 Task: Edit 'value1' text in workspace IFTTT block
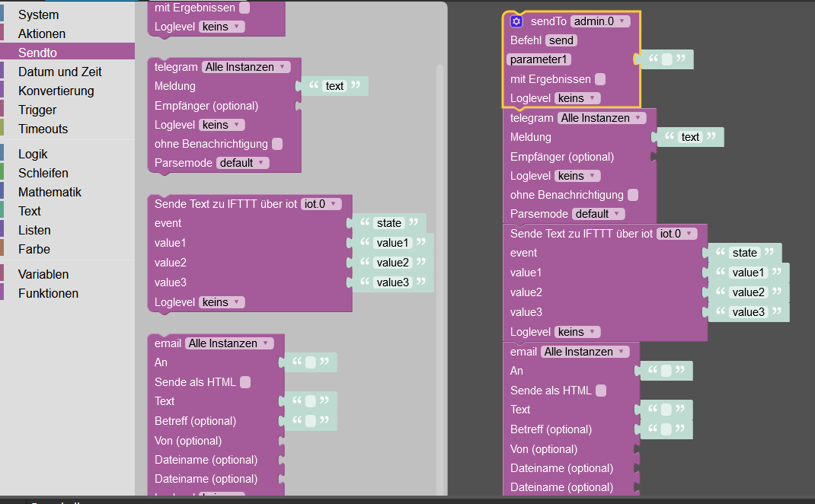click(x=749, y=273)
